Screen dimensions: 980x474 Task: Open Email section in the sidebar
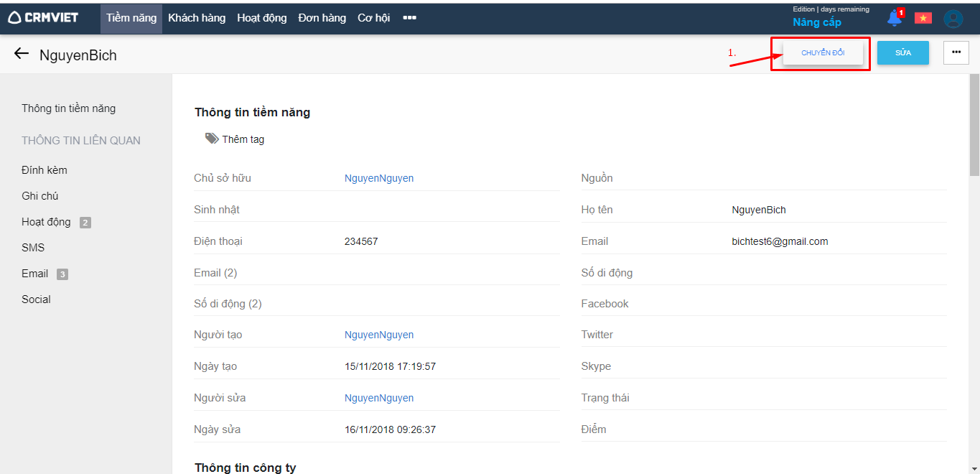(35, 274)
